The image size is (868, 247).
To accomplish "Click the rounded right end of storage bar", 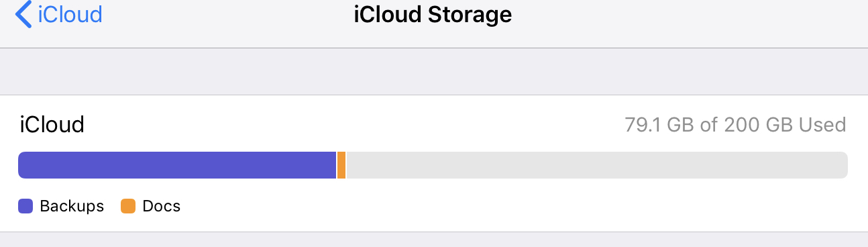I will point(843,165).
